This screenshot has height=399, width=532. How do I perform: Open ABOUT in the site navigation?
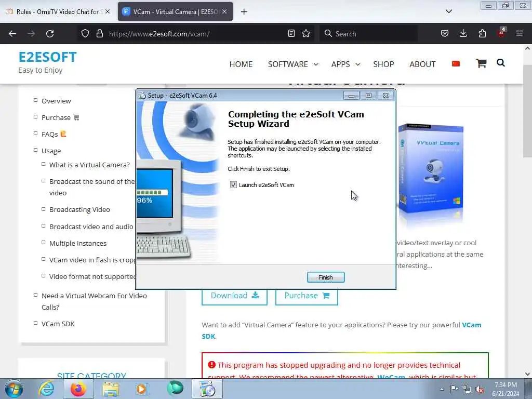[422, 64]
